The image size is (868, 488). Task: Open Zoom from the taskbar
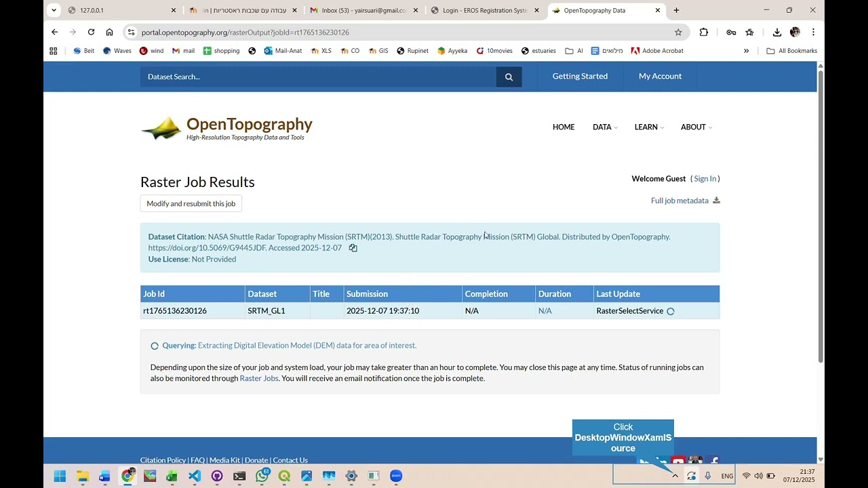[396, 476]
